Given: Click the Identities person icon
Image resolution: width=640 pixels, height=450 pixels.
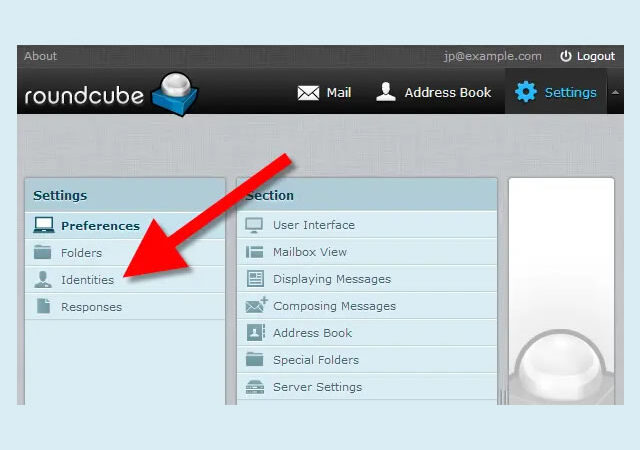Looking at the screenshot, I should click(43, 279).
